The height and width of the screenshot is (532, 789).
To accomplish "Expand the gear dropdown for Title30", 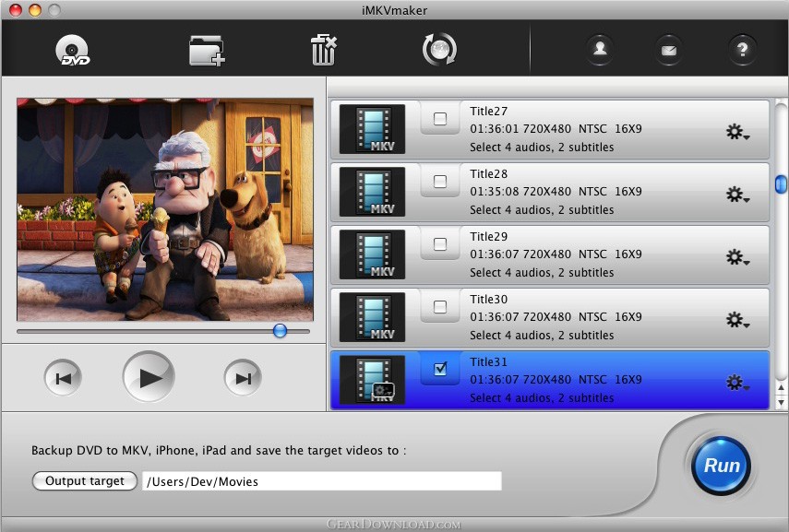I will [735, 320].
